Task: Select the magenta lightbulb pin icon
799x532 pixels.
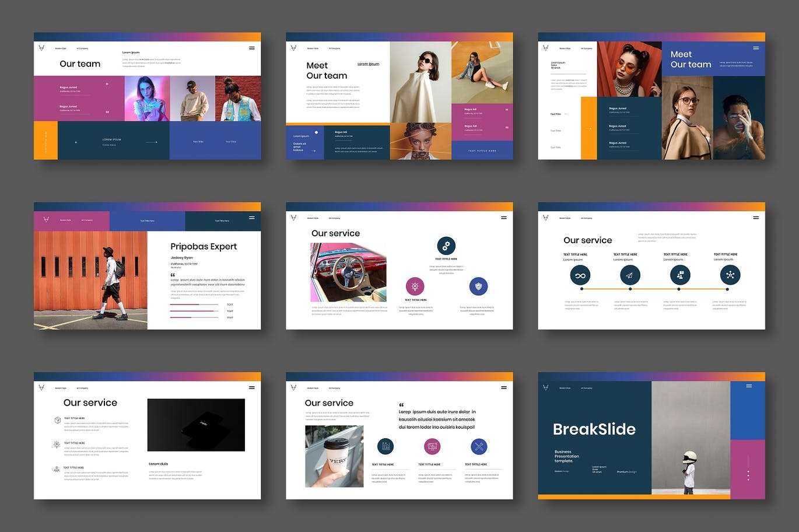Action: coord(415,286)
